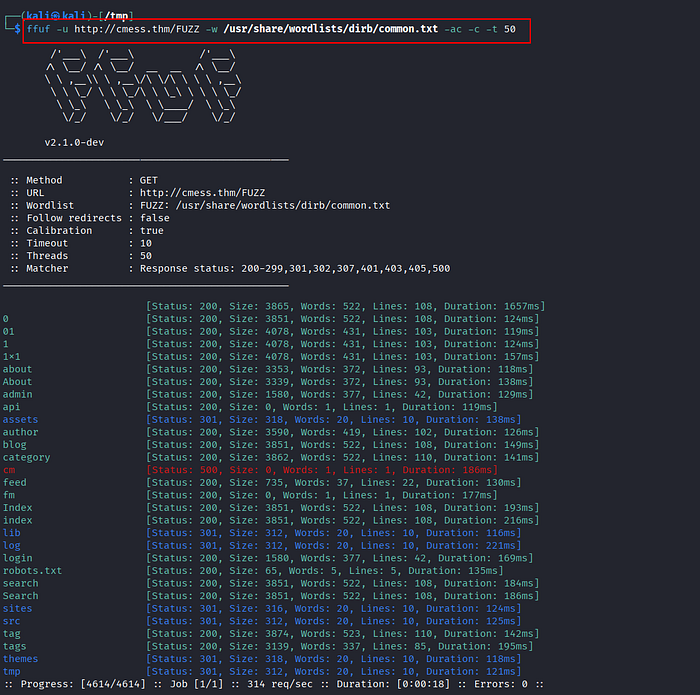Click the blue result entry 'src'
700x695 pixels.
(x=12, y=621)
